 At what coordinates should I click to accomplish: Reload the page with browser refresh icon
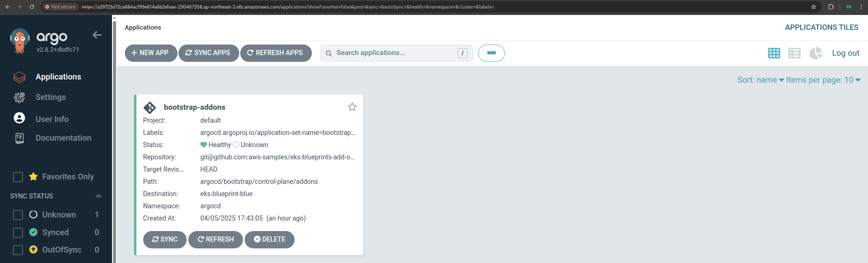[x=32, y=7]
